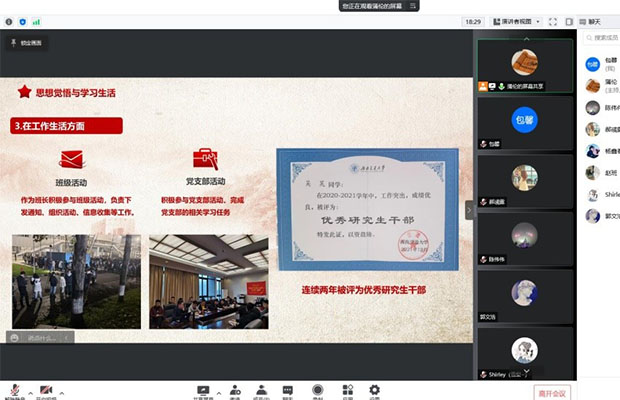Screen dimensions: 620x400
Task: Open microphone audio options arrow
Action: click(x=30, y=387)
